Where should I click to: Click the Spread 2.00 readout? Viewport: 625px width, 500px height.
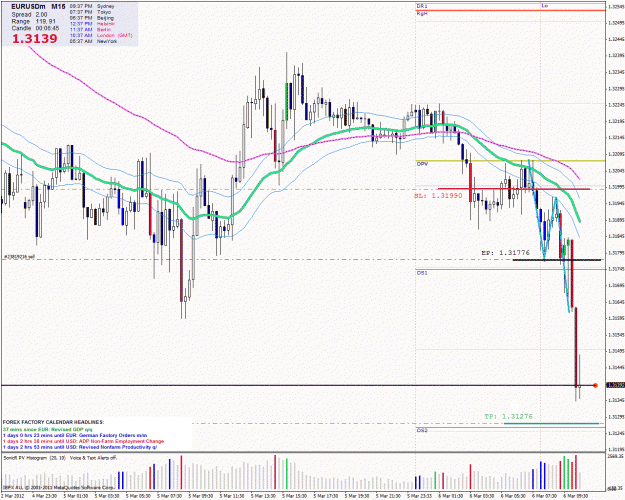tap(29, 14)
